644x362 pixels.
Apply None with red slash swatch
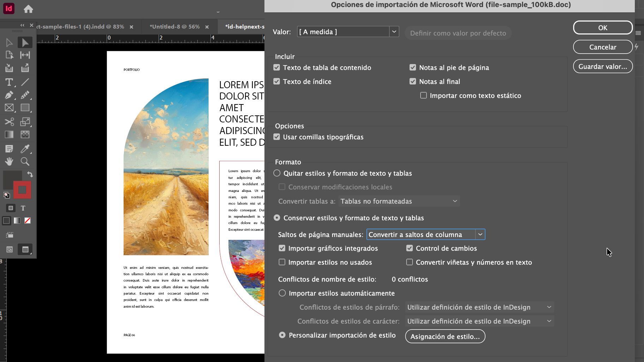28,221
